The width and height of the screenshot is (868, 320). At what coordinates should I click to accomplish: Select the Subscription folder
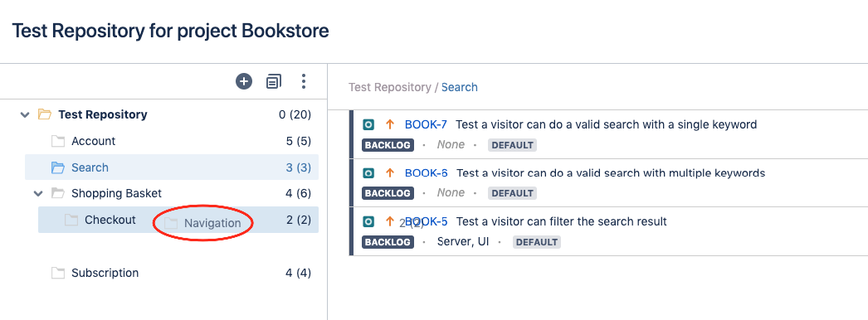105,273
